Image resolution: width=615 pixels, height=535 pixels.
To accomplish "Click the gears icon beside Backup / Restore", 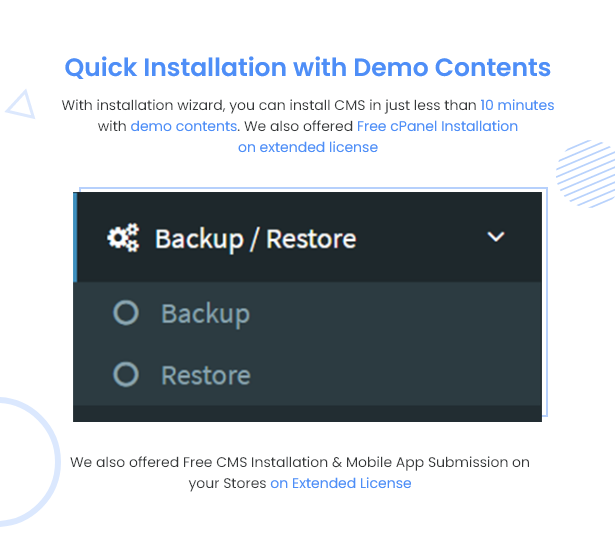I will (x=123, y=238).
